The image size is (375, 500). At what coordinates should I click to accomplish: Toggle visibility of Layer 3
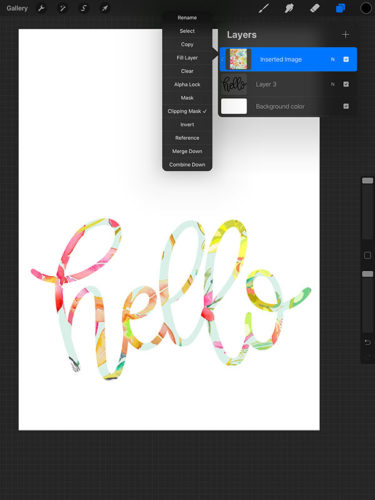346,84
